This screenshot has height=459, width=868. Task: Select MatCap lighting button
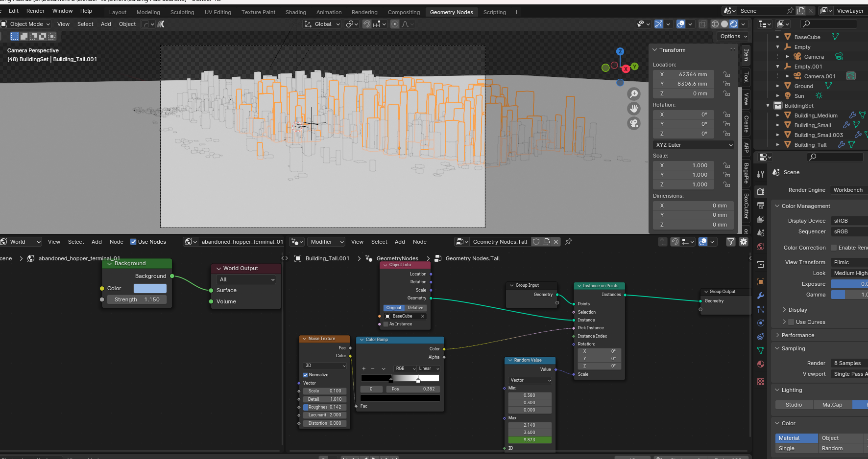pyautogui.click(x=832, y=405)
